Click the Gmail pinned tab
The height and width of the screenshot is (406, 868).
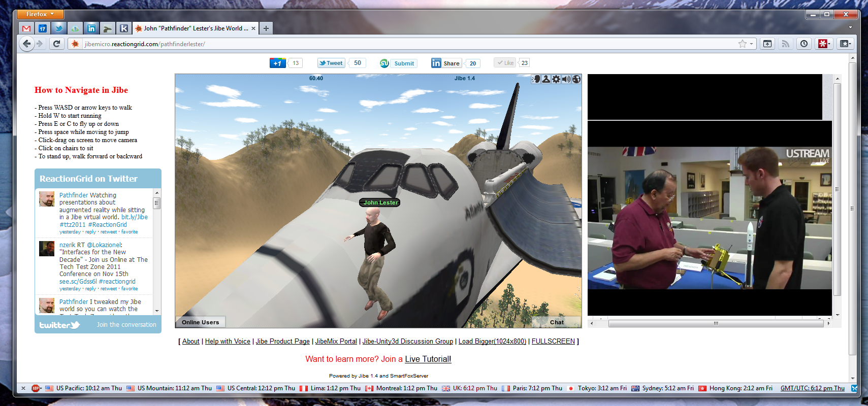(x=26, y=28)
